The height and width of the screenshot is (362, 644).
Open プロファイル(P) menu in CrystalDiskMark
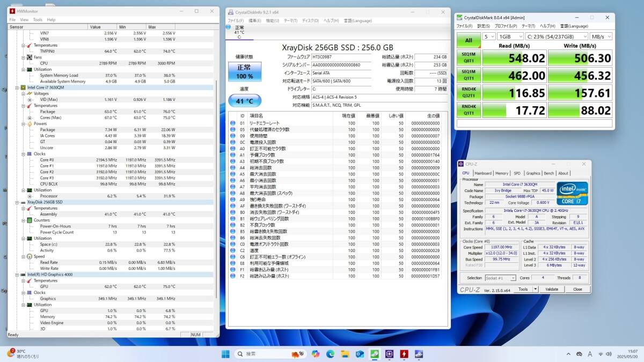pyautogui.click(x=506, y=26)
